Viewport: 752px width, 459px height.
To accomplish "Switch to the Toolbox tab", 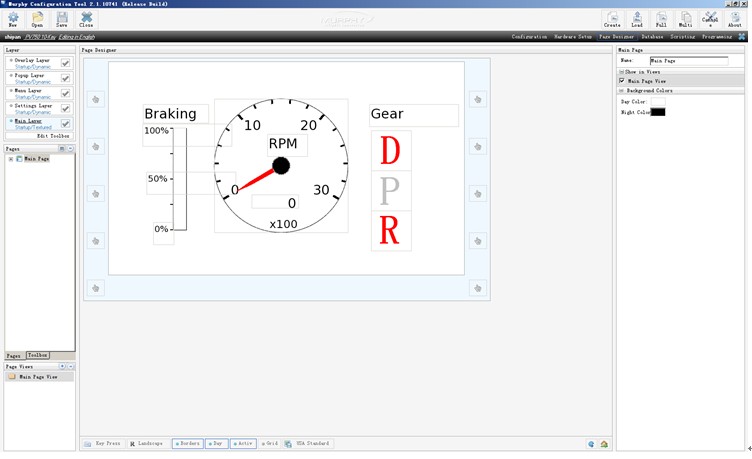I will [x=37, y=355].
